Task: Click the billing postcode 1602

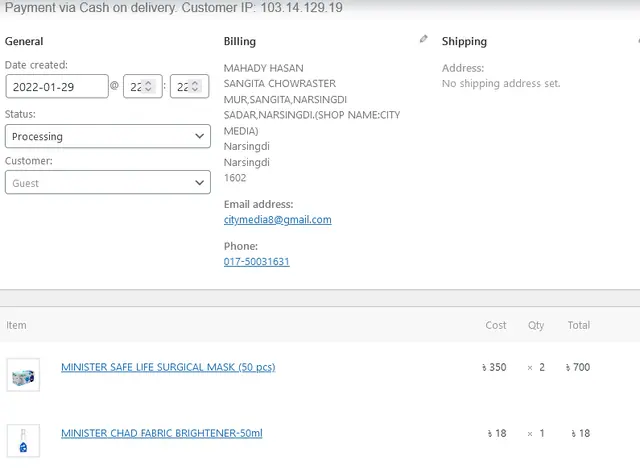Action: (x=235, y=178)
